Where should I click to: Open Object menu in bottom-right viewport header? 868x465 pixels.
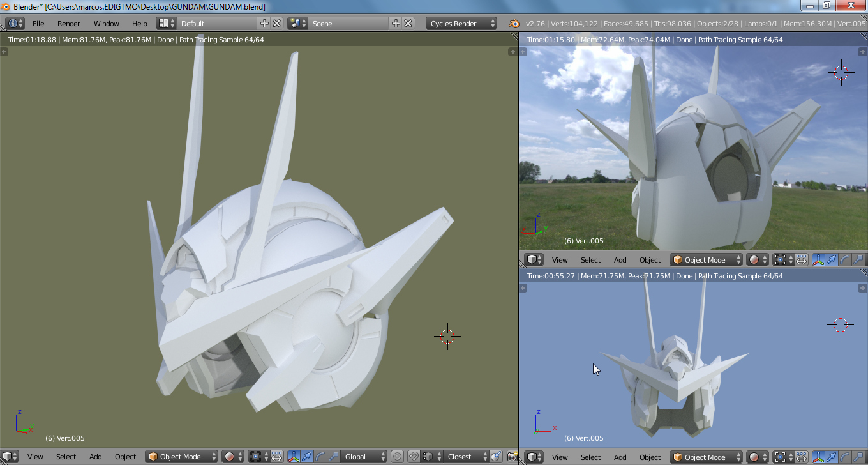click(x=650, y=457)
